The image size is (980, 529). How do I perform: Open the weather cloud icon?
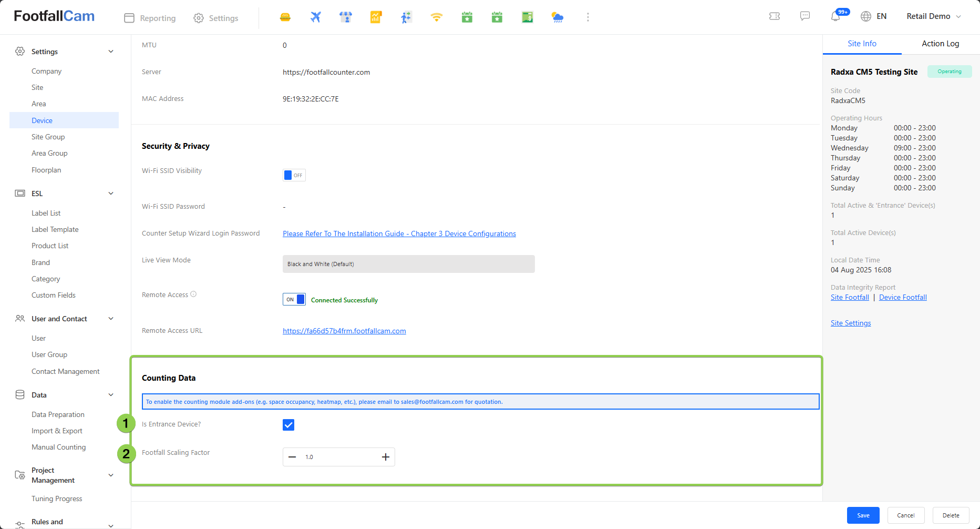(558, 17)
